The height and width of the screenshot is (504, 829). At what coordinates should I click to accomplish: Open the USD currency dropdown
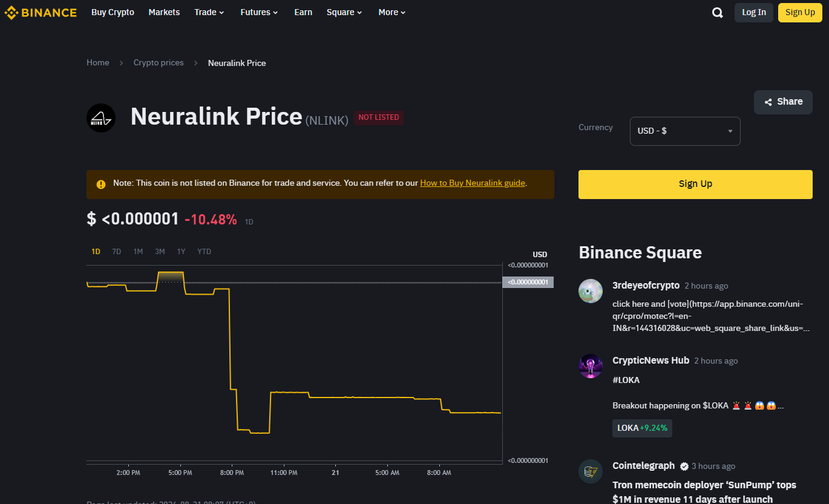(685, 131)
